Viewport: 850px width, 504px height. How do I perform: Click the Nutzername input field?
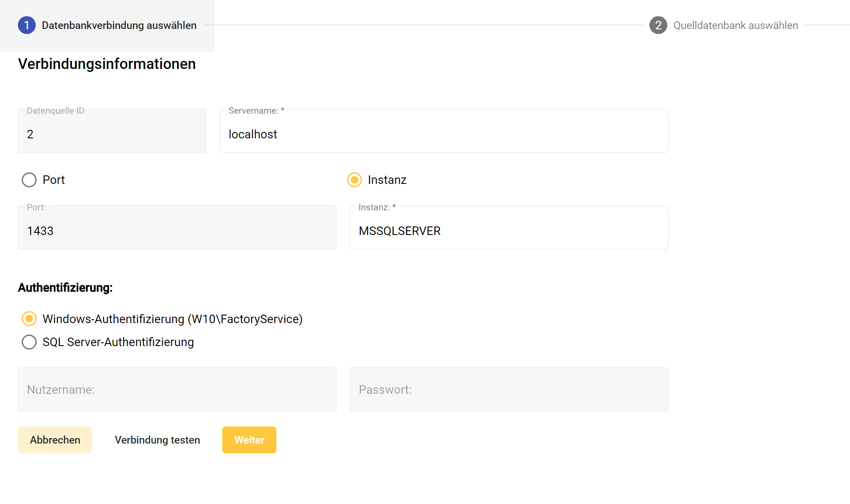point(177,389)
